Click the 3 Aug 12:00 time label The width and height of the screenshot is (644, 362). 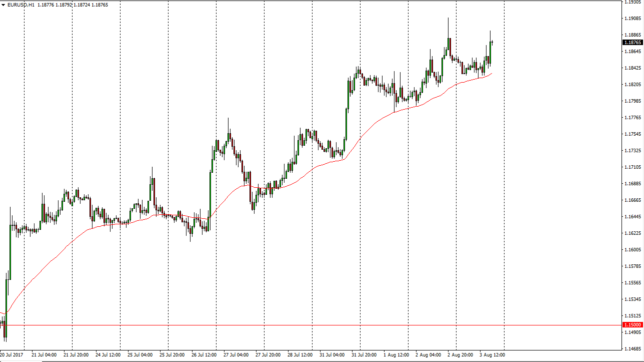click(491, 355)
